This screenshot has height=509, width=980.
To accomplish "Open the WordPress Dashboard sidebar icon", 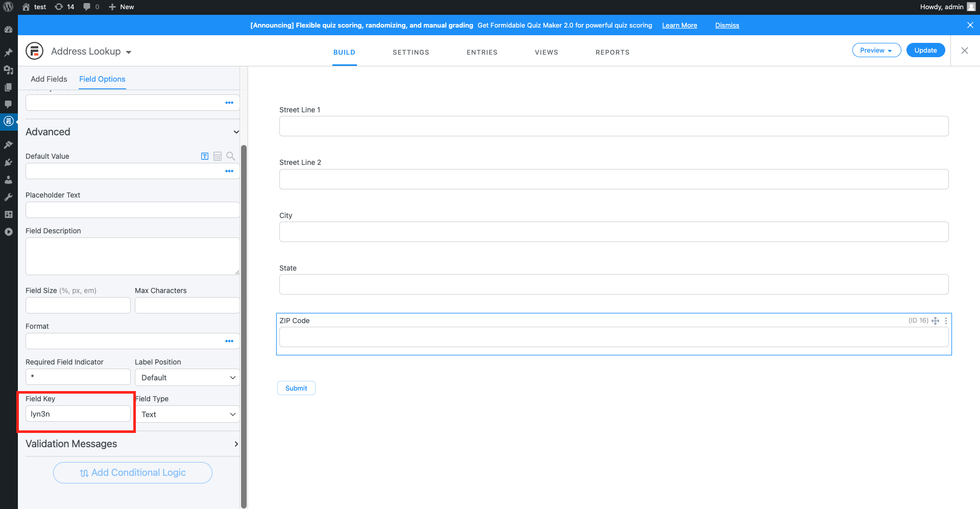I will (x=8, y=30).
